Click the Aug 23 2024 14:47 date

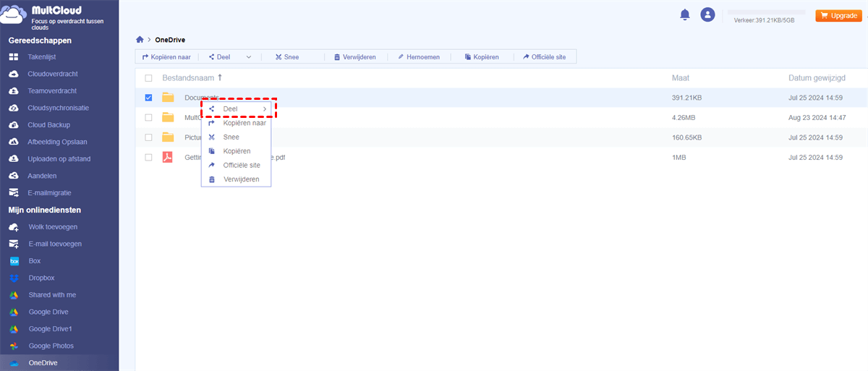click(x=815, y=117)
